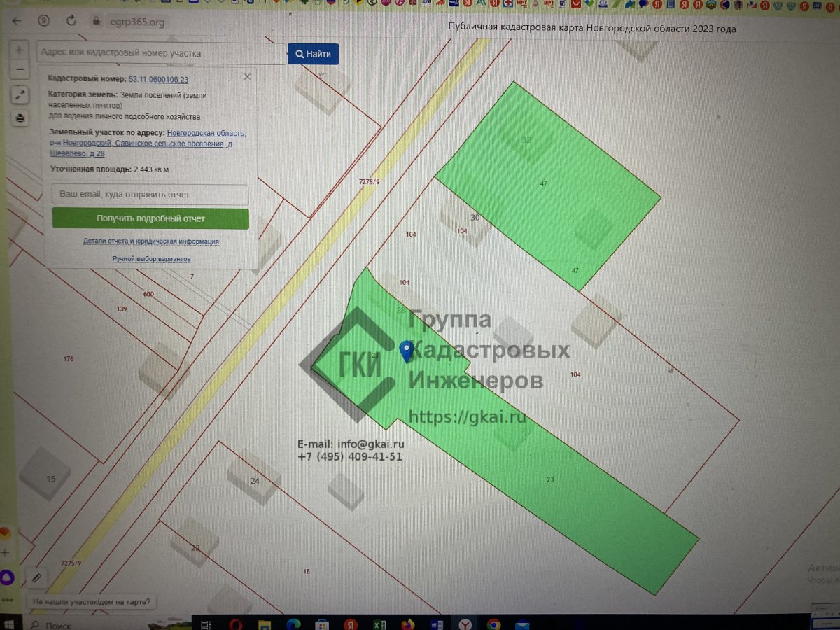
Task: Open the ruler measurement tool
Action: click(x=37, y=577)
